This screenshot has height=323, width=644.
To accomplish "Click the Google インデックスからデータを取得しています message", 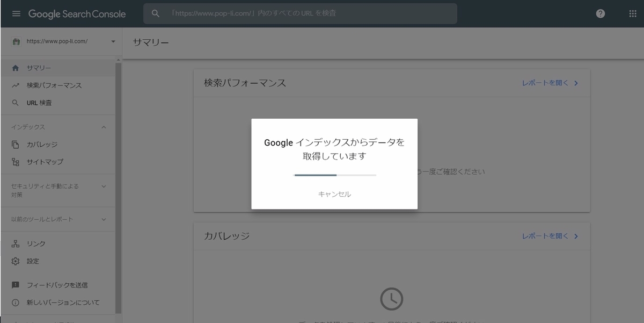I will point(334,149).
